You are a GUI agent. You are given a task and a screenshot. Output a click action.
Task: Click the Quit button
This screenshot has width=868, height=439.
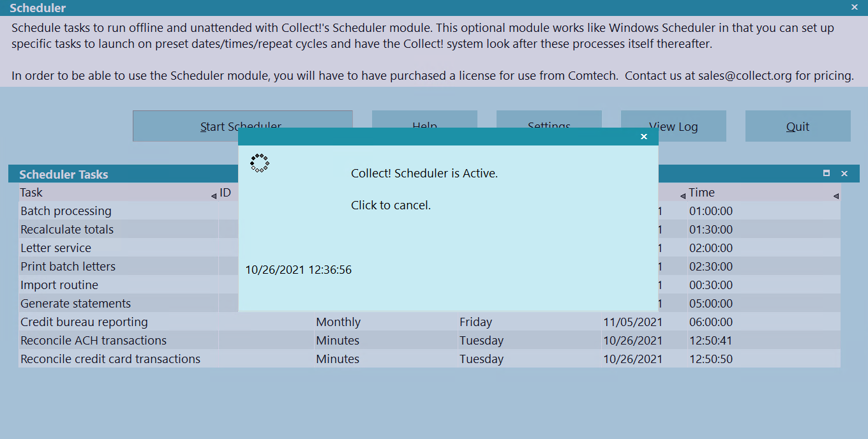pyautogui.click(x=798, y=126)
